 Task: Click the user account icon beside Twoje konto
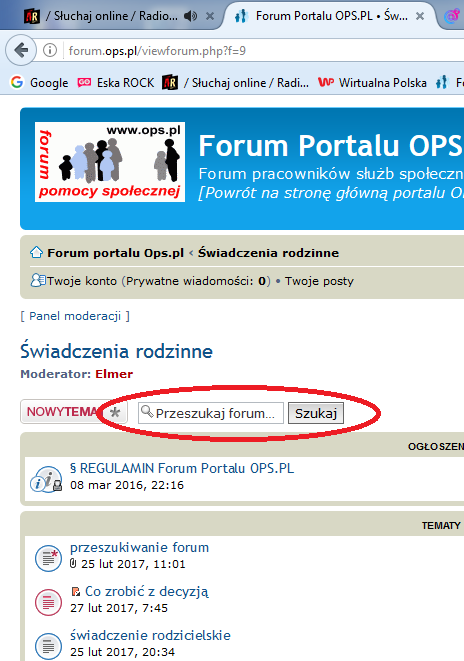click(x=38, y=280)
